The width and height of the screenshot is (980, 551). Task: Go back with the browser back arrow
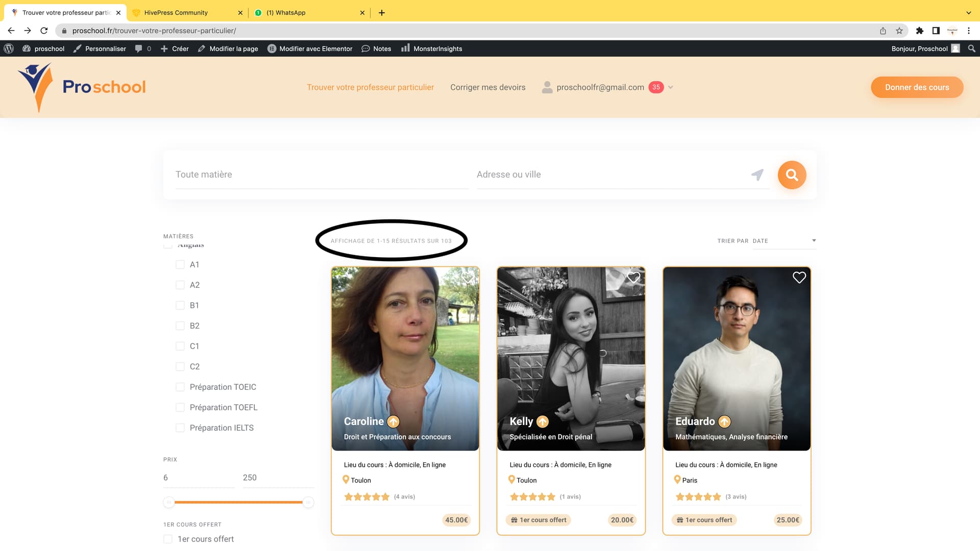[x=11, y=31]
